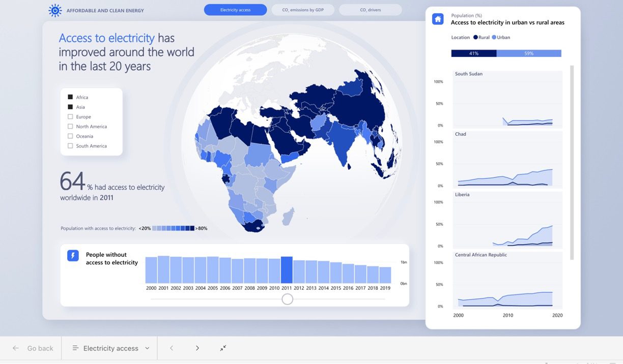Click the Go back arrow icon
The image size is (623, 364).
point(16,348)
